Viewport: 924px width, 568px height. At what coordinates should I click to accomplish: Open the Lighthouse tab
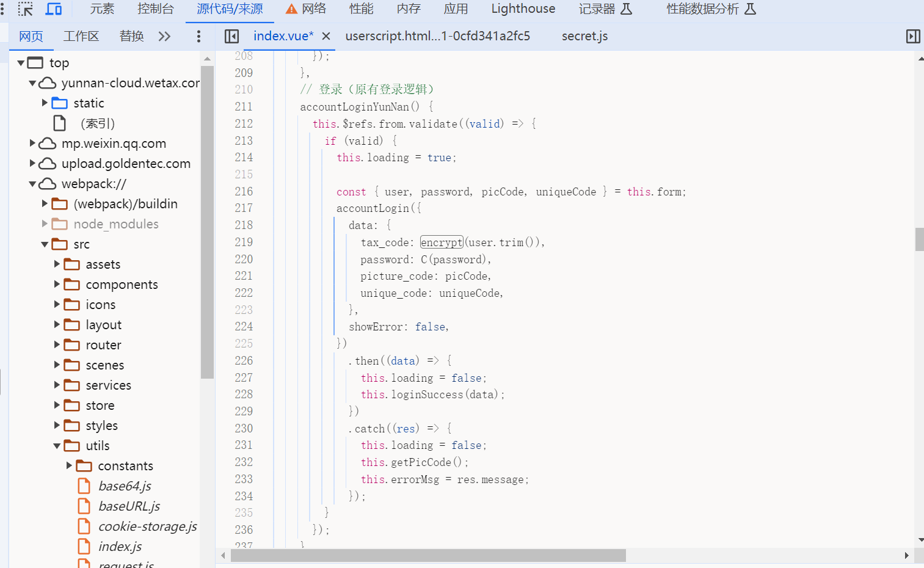523,9
